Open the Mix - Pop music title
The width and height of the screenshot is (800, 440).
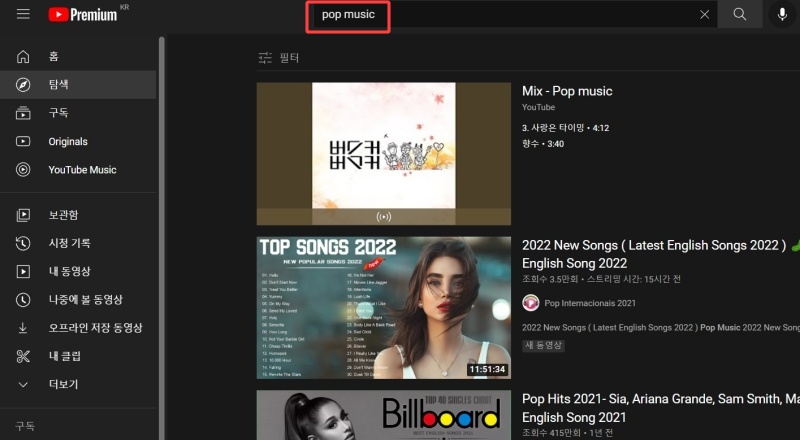pos(567,91)
